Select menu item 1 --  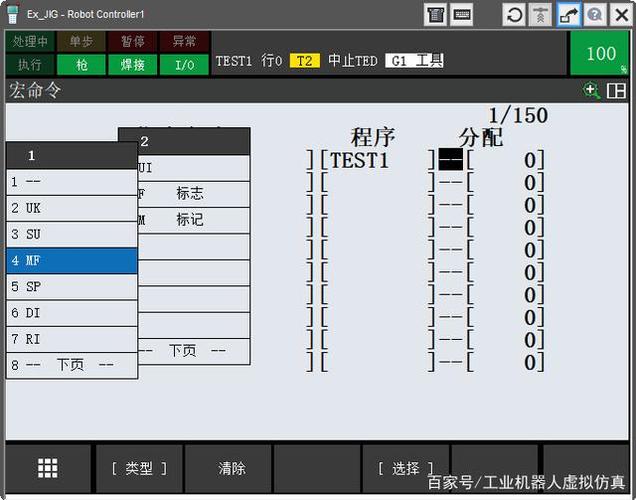coord(72,182)
